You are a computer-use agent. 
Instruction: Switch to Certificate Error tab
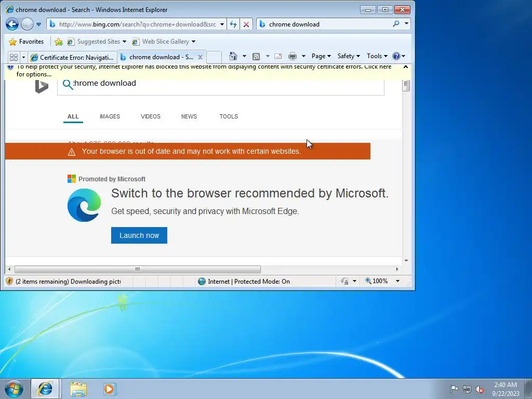click(73, 57)
